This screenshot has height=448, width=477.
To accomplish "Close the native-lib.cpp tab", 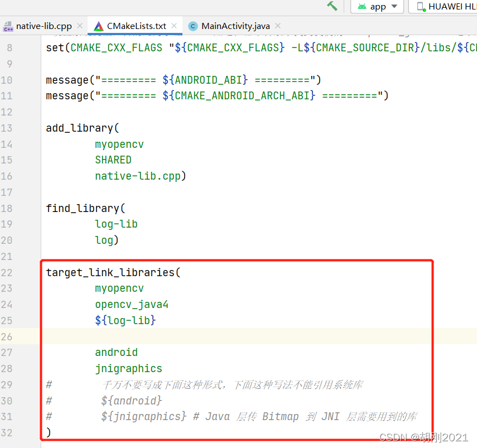I will [x=80, y=26].
